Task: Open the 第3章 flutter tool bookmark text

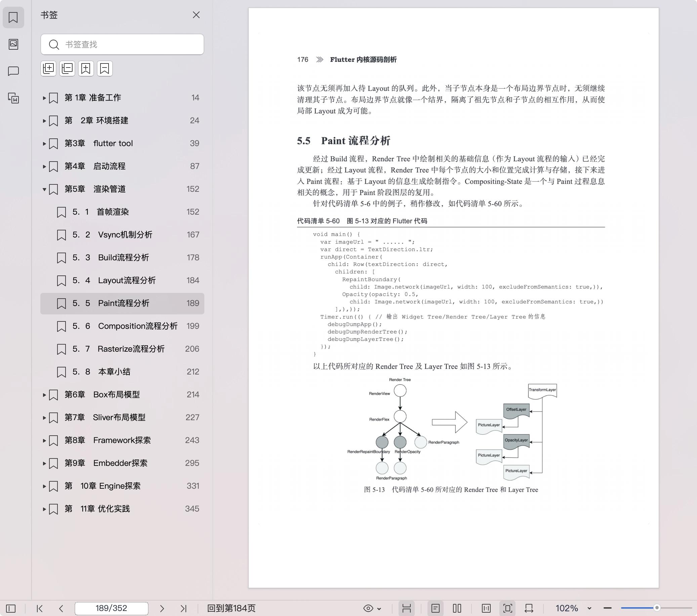Action: 98,143
